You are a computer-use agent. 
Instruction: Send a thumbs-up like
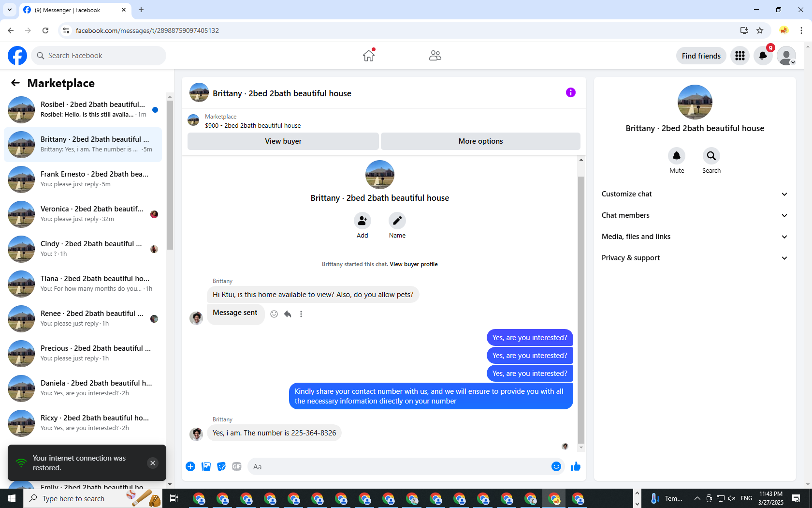(576, 466)
